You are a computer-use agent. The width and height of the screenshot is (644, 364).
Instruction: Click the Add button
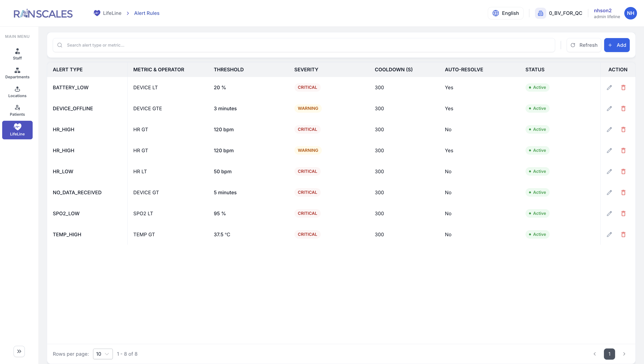click(617, 45)
